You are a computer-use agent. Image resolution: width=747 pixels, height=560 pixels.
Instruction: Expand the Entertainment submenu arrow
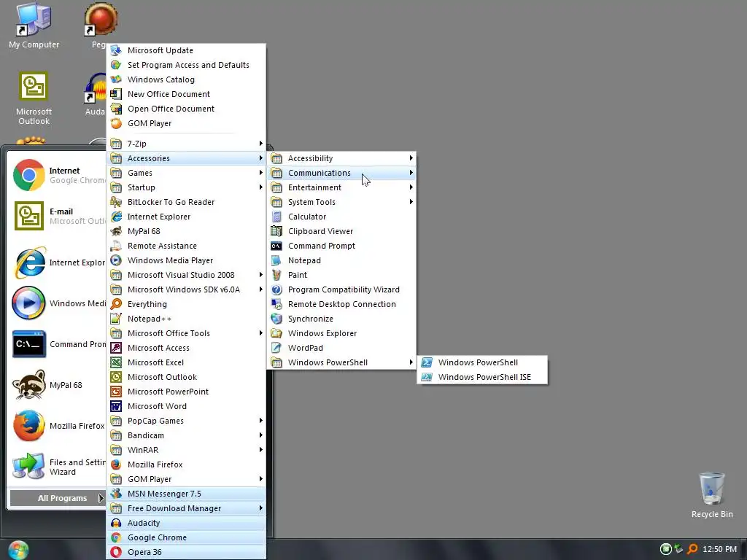(411, 187)
